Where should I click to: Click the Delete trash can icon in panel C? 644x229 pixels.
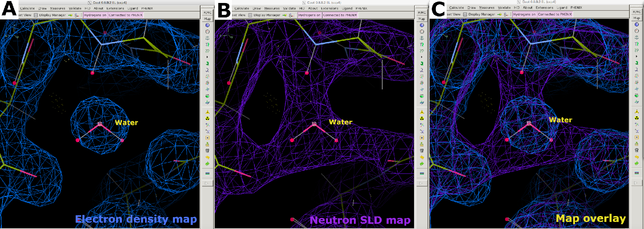coord(637,150)
